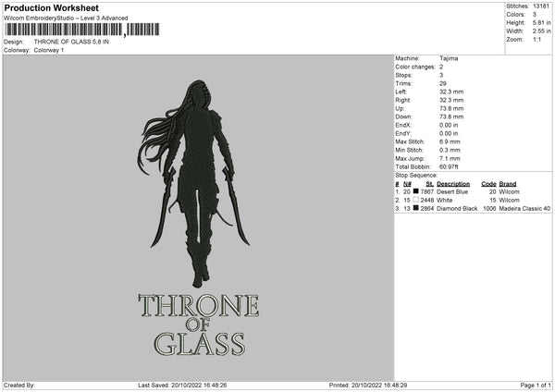Click the stitch count 7867 cell
This screenshot has height=392, width=555.
[x=426, y=191]
